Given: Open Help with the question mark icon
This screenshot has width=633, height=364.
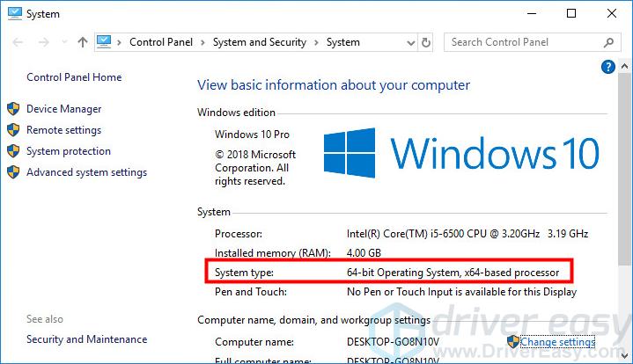Looking at the screenshot, I should pyautogui.click(x=608, y=67).
